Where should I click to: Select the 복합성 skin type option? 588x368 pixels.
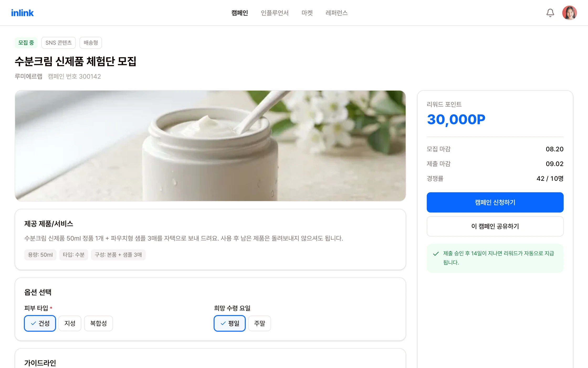[x=98, y=323]
